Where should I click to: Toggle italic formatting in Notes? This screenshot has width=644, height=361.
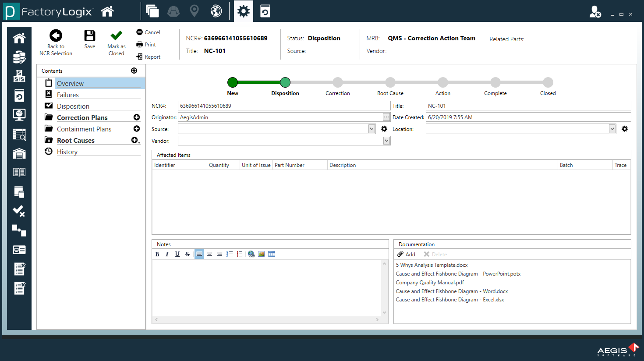[x=167, y=254]
